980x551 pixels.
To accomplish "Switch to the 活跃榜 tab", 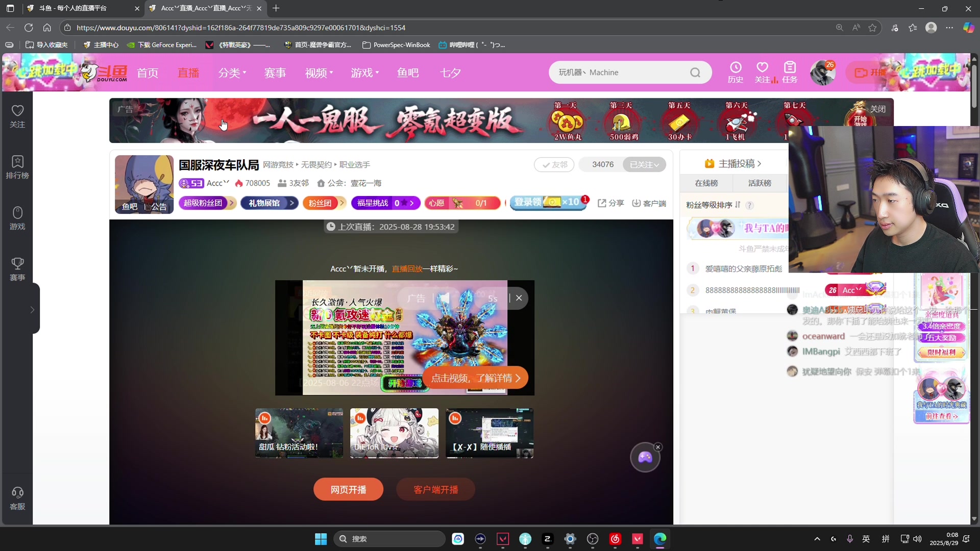I will coord(759,183).
